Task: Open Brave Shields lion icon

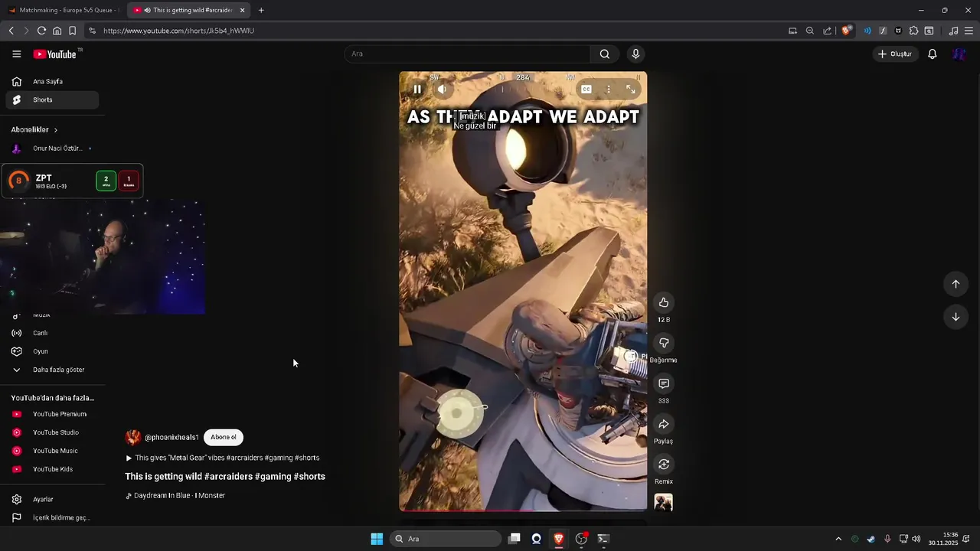Action: pos(846,31)
